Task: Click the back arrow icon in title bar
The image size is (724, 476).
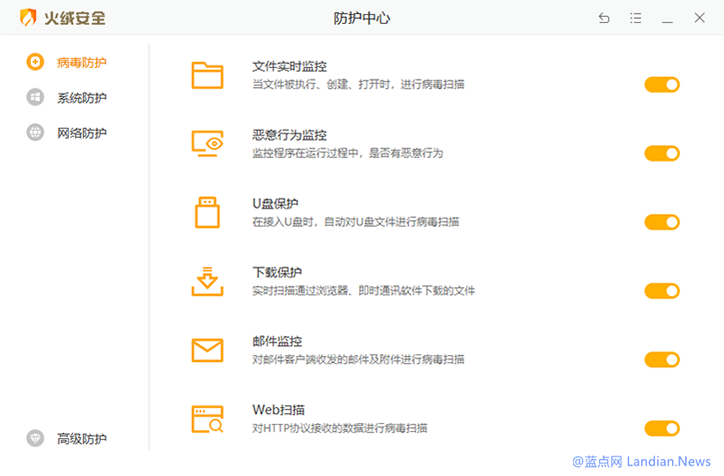Action: [603, 18]
